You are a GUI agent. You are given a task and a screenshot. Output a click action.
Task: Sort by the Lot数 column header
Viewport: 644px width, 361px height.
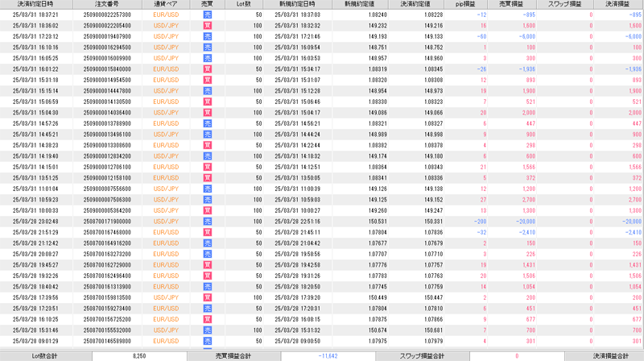point(244,4)
